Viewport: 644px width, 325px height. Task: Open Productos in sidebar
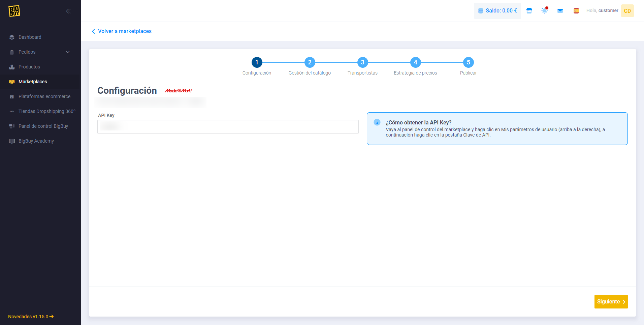(29, 67)
